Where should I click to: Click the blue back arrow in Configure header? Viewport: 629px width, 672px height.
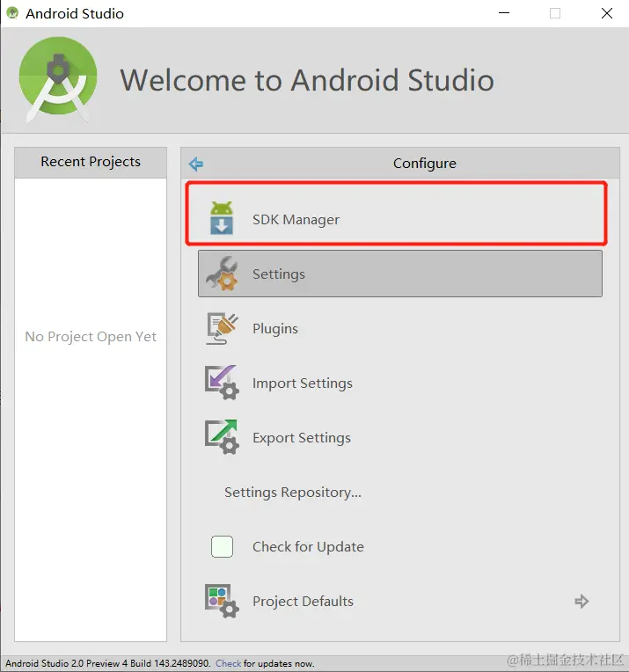[196, 164]
